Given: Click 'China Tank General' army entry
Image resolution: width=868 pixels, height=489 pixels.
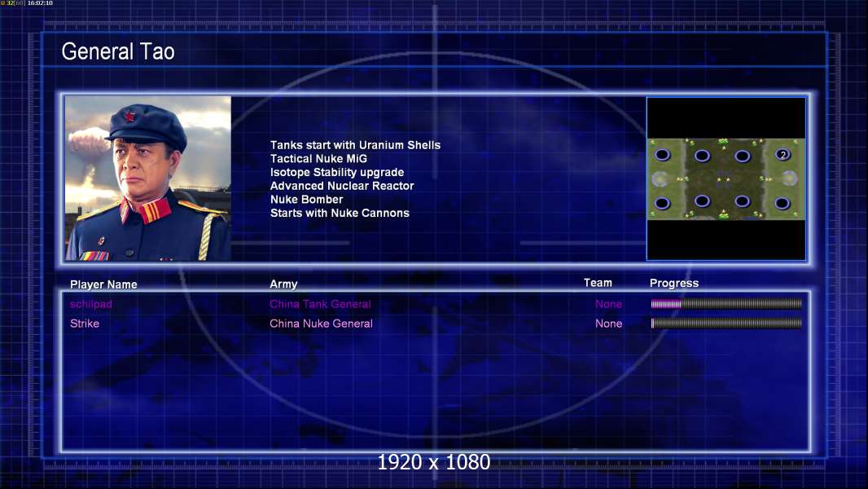Looking at the screenshot, I should (321, 304).
